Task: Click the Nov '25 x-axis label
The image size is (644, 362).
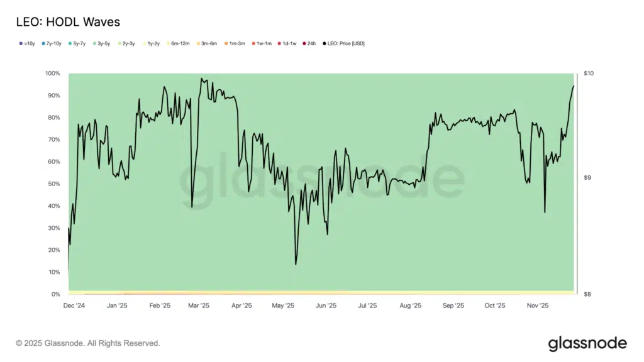Action: [537, 306]
